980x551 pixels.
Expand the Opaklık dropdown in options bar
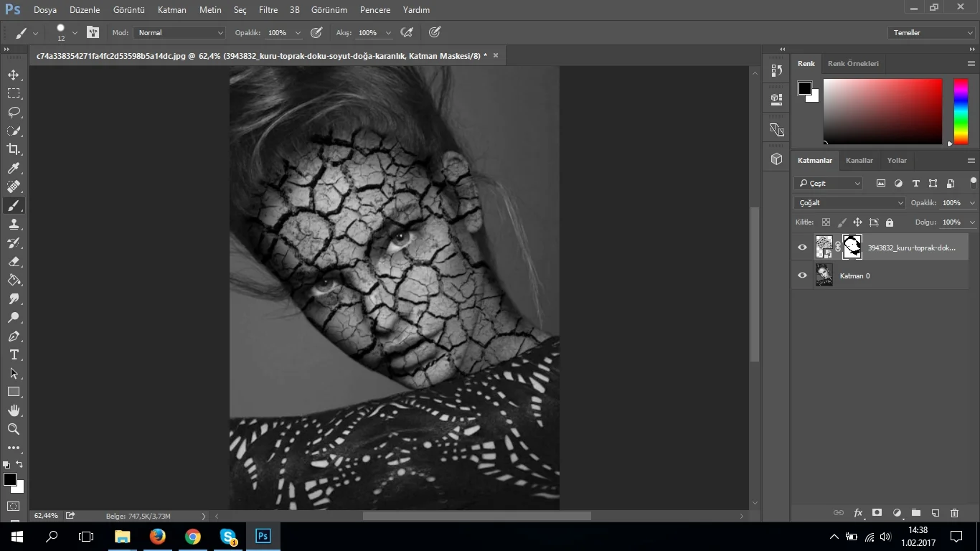click(298, 33)
